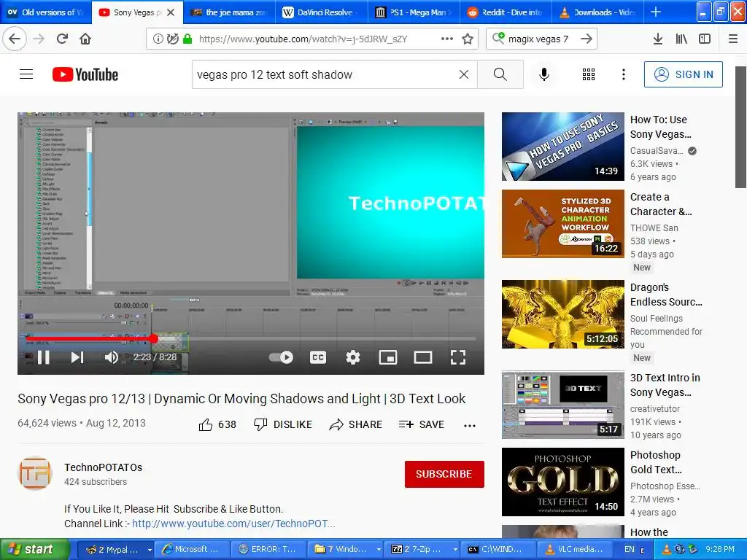Expand the Mypal taskbar group dropdown
This screenshot has width=747, height=560.
point(149,550)
